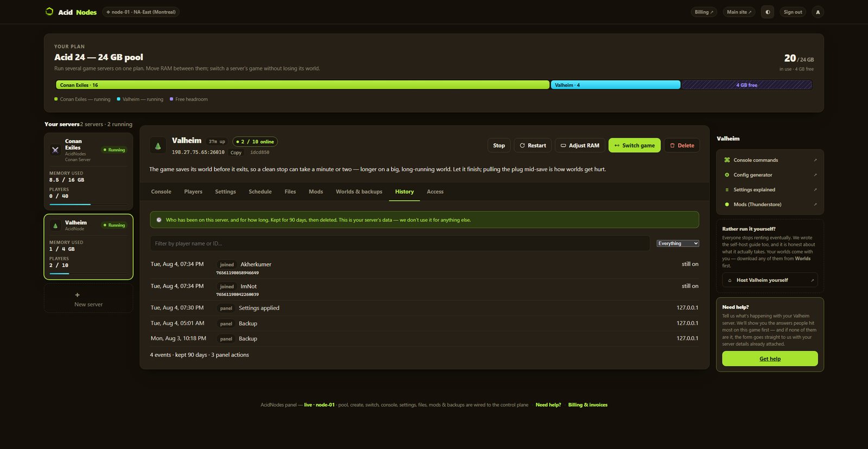Image resolution: width=868 pixels, height=449 pixels.
Task: Open the Everything event filter dropdown
Action: (x=678, y=243)
